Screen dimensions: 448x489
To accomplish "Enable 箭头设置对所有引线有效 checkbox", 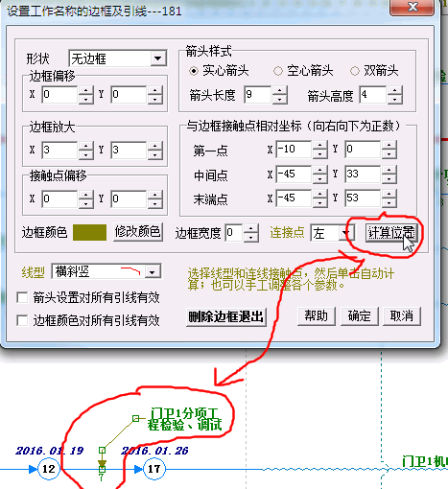I will coord(22,297).
